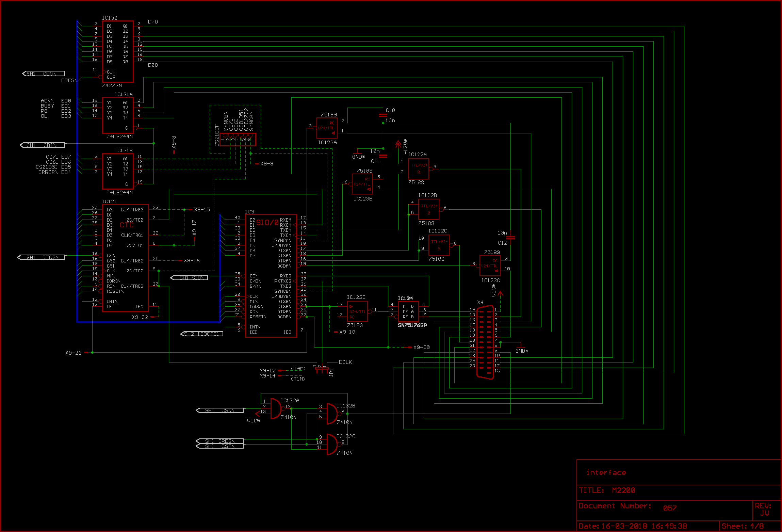Screen dimensions: 782x532
Task: Click the IC130 74273N chip symbol
Action: [117, 51]
